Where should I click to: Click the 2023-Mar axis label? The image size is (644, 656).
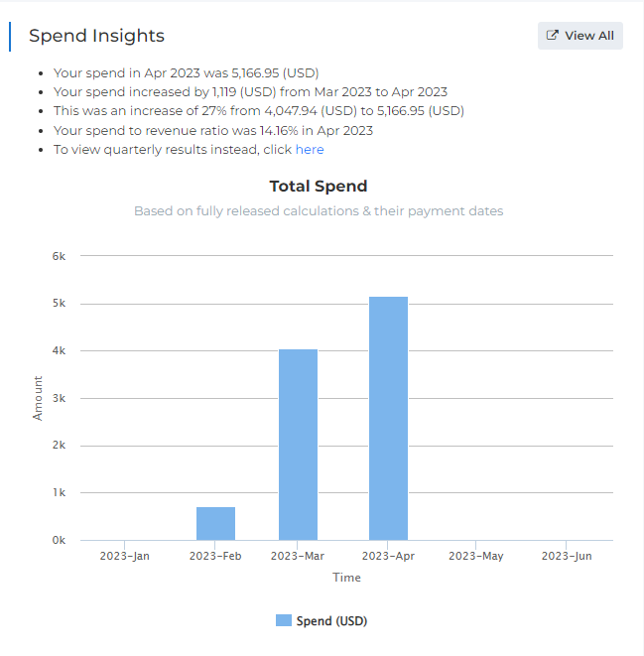(298, 556)
